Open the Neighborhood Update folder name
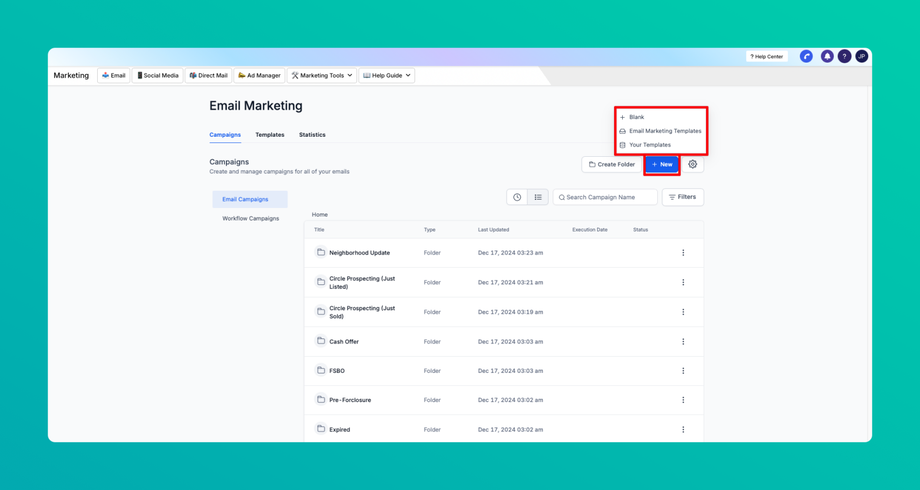920x490 pixels. pos(360,253)
